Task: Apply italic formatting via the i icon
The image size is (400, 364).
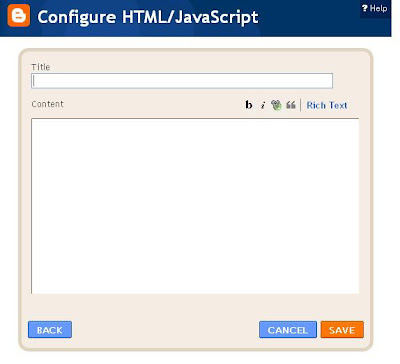Action: click(x=263, y=105)
